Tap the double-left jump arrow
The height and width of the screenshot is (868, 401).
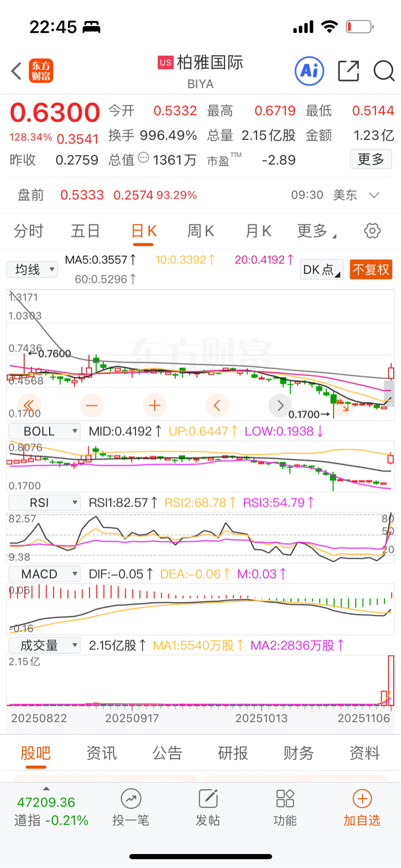(x=29, y=405)
